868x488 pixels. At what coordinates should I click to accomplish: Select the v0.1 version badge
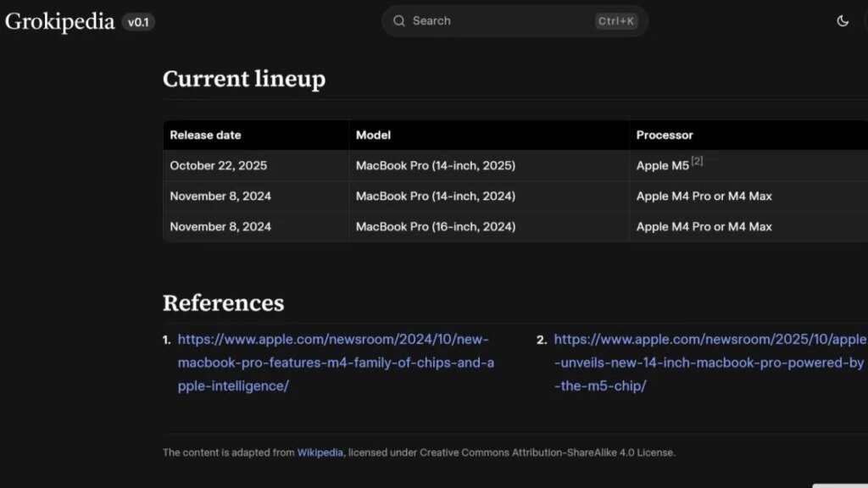[x=138, y=22]
